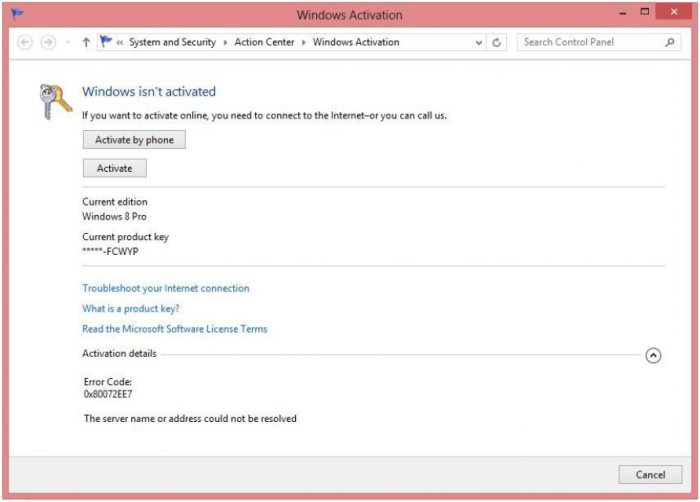Go up one level with the up arrow
700x502 pixels.
point(86,42)
